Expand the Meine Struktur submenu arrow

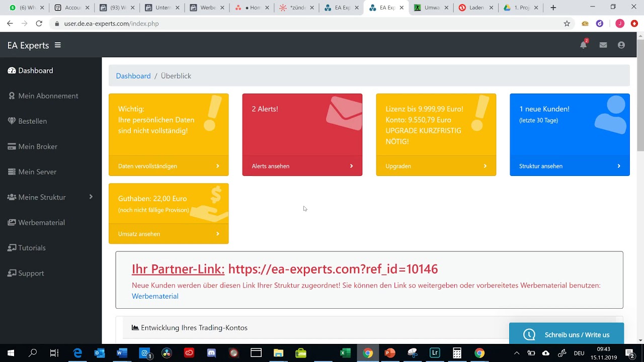[x=91, y=197]
